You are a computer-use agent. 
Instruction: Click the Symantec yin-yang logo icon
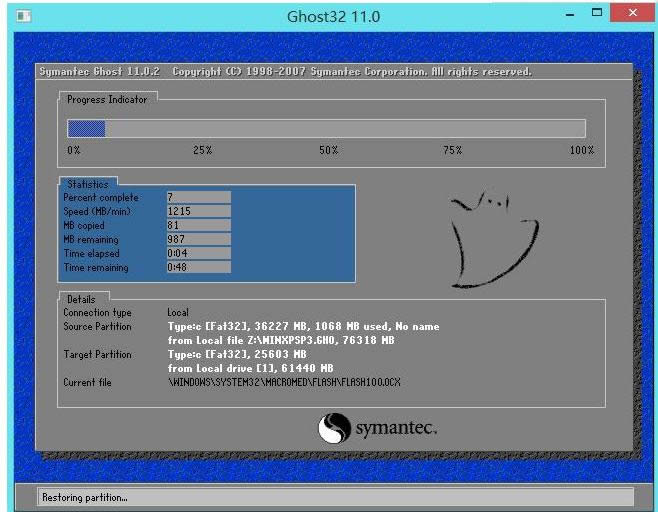[x=333, y=429]
